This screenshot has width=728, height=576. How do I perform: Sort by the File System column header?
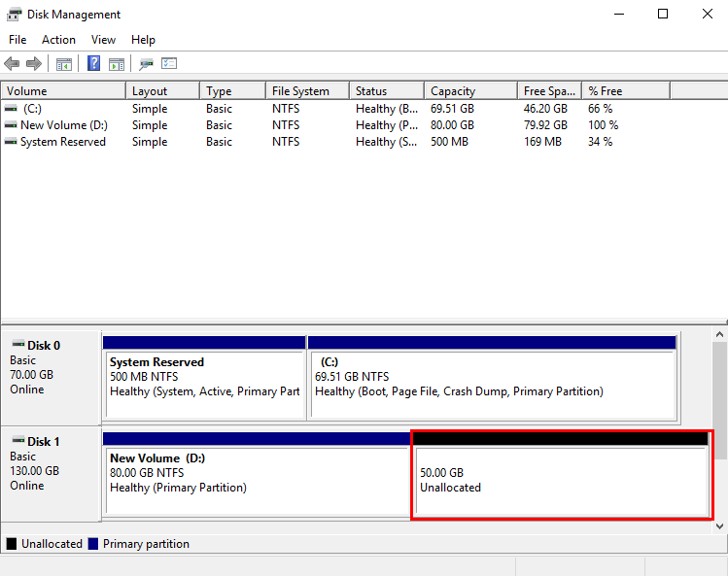tap(308, 91)
